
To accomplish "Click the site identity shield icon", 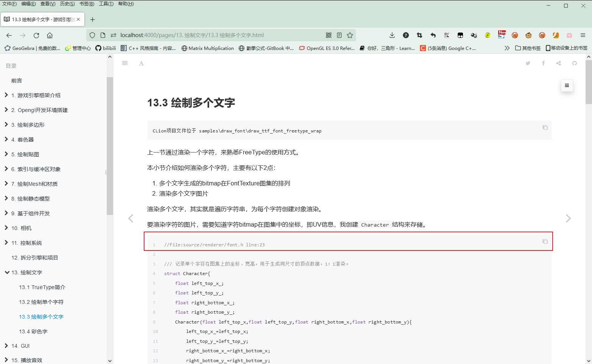I will click(92, 35).
